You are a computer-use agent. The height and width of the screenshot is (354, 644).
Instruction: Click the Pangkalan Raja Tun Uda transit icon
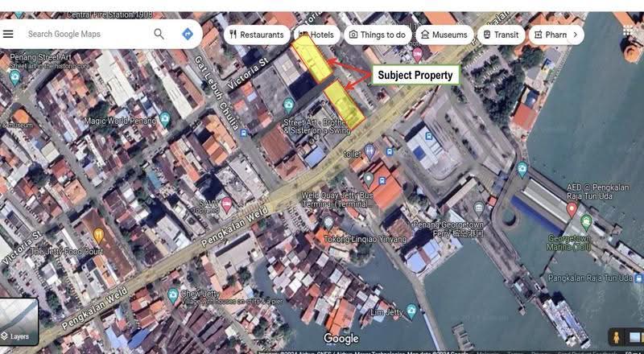(x=638, y=278)
